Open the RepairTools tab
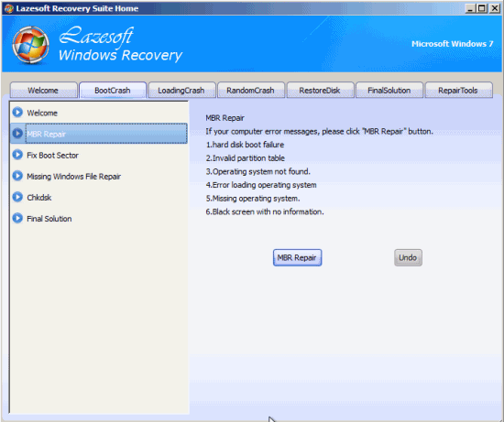The width and height of the screenshot is (504, 422). (458, 91)
